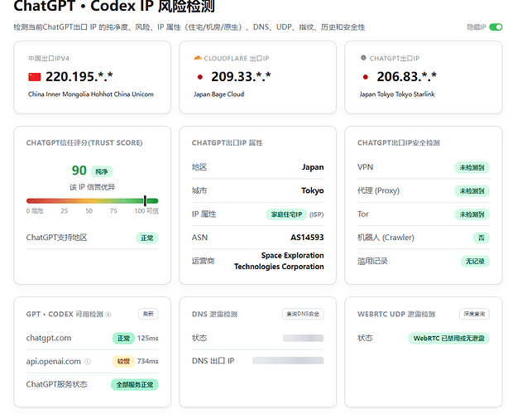Click the China flag icon

[34, 77]
